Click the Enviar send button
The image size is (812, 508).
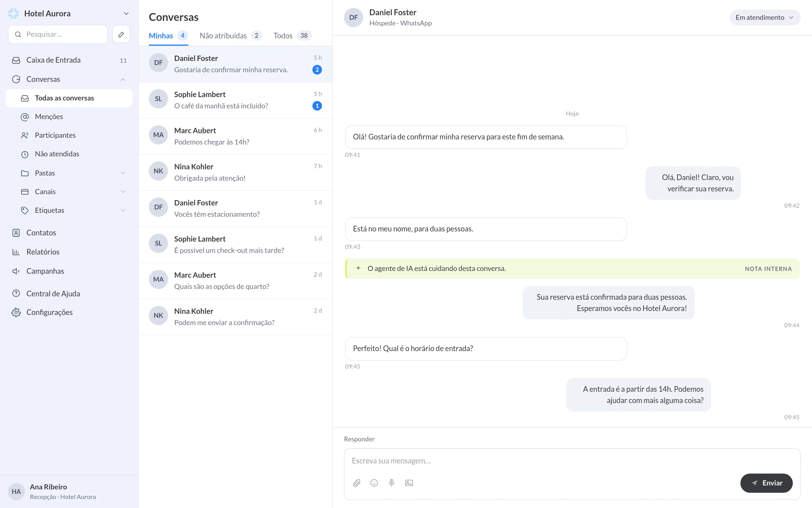(766, 483)
